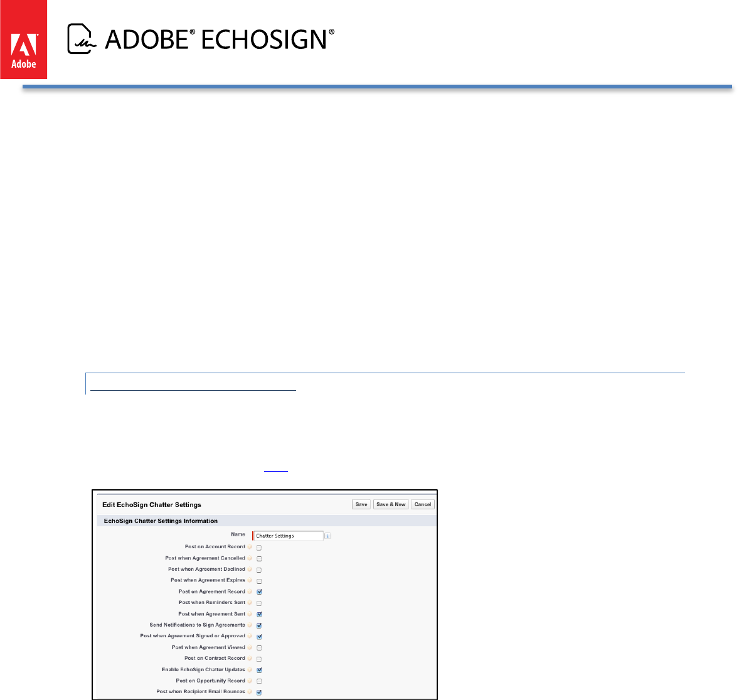
Task: Click help icon for Send Notifications to Sign Agreements
Action: click(x=250, y=625)
